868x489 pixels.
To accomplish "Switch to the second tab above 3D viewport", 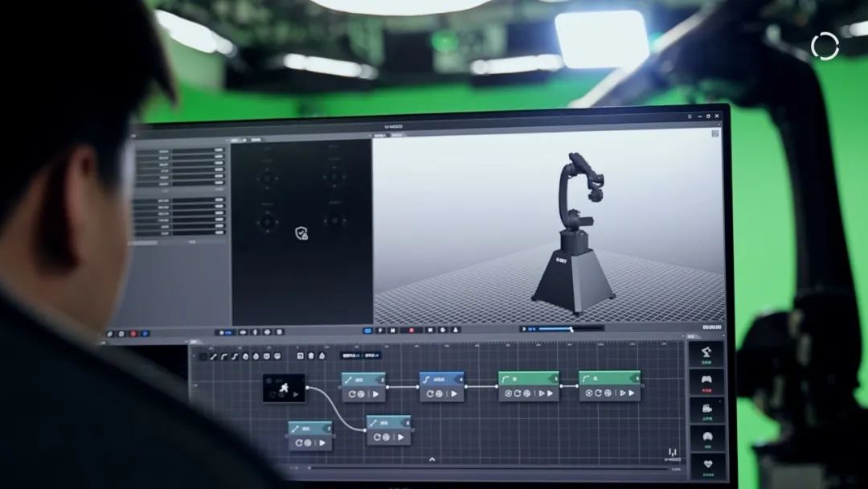I will [398, 135].
